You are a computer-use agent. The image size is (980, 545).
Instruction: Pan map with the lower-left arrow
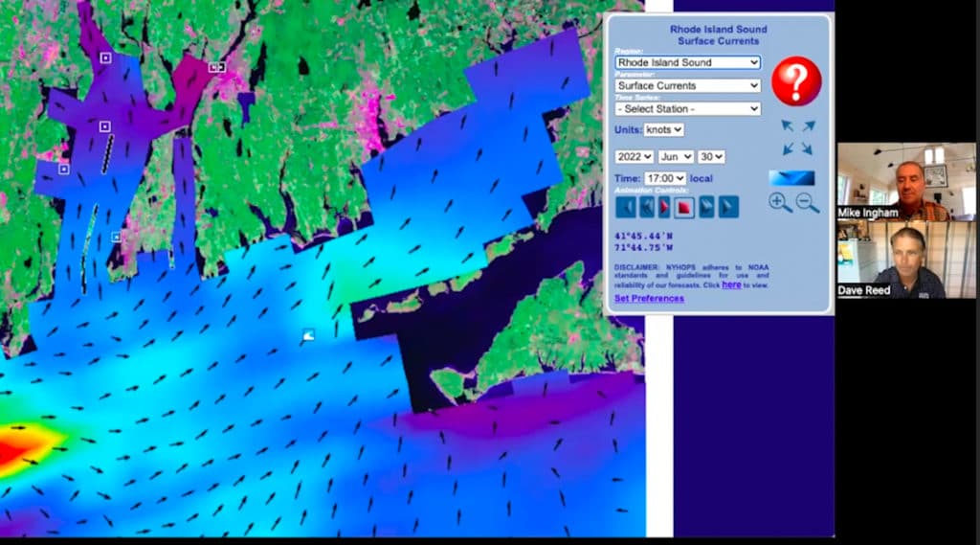[x=787, y=148]
